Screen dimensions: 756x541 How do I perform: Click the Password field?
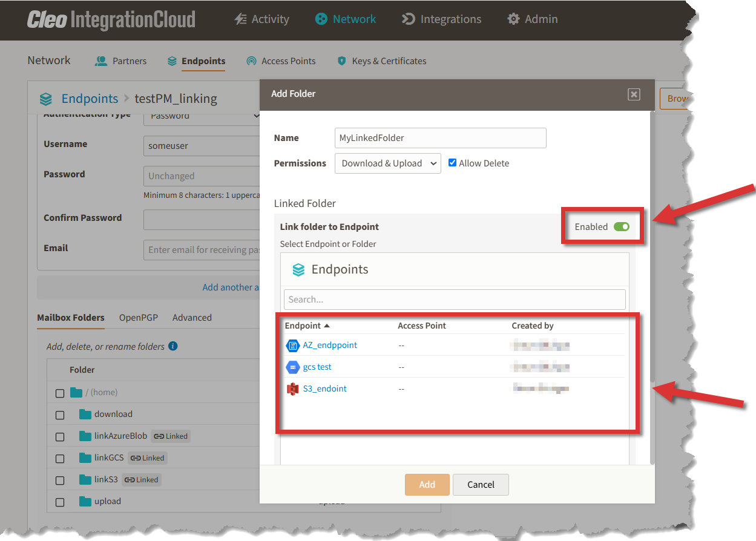point(202,176)
